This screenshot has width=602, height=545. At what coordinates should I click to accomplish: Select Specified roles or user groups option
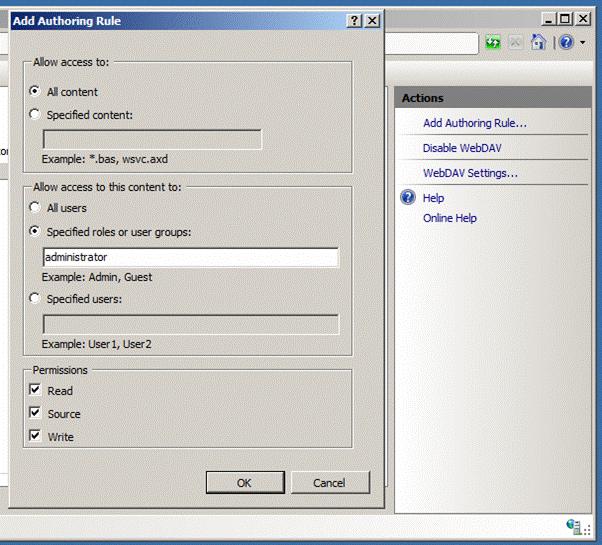(35, 231)
